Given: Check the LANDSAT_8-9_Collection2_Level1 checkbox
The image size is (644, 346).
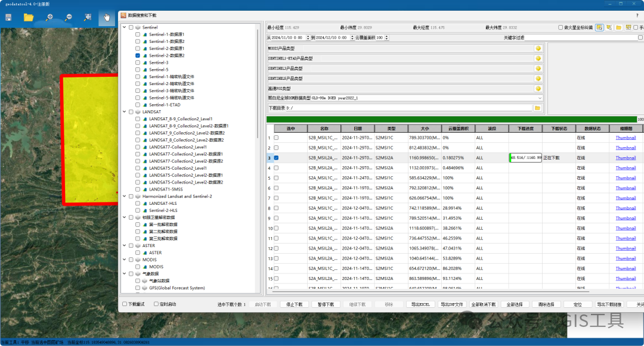Looking at the screenshot, I should point(138,119).
